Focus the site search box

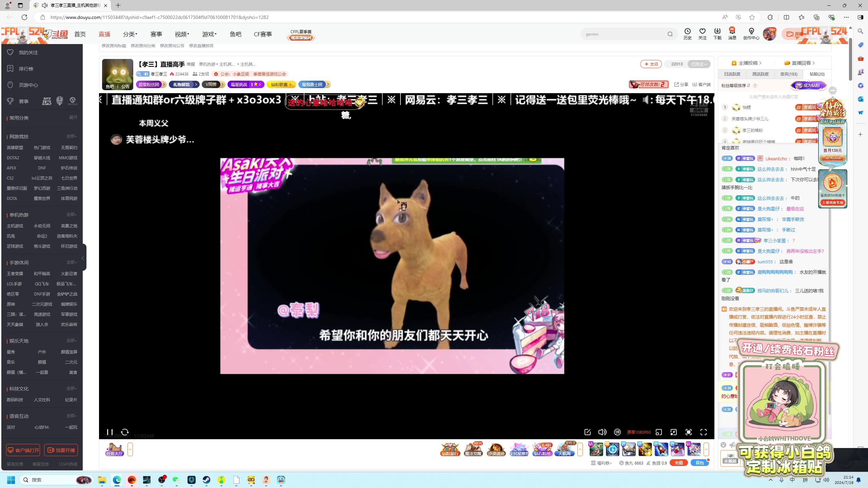tap(624, 34)
